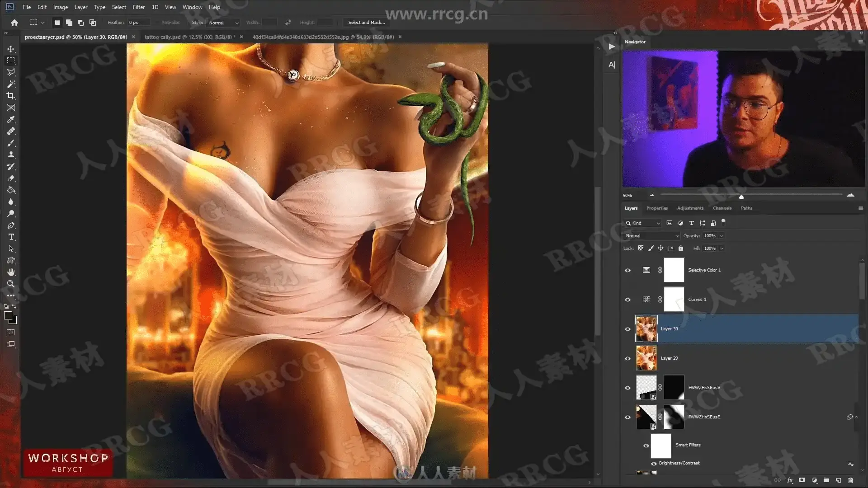Select the Clone Stamp tool
Image resolution: width=868 pixels, height=488 pixels.
point(11,155)
